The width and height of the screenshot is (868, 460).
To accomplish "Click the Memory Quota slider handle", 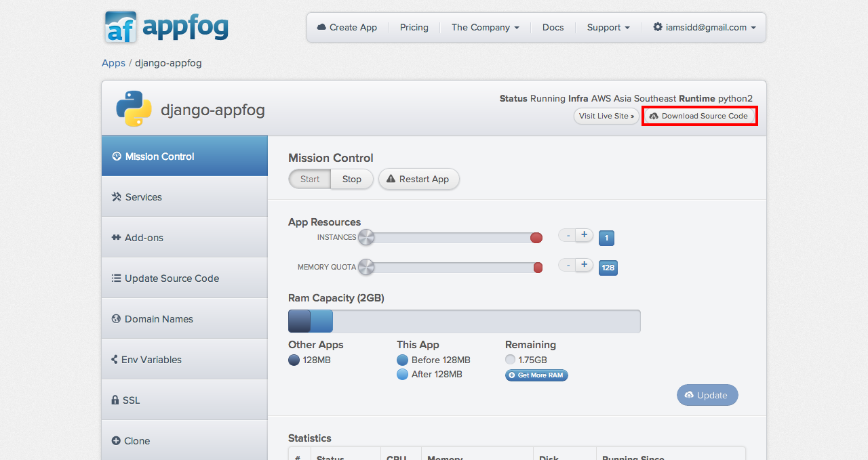I will click(x=366, y=267).
